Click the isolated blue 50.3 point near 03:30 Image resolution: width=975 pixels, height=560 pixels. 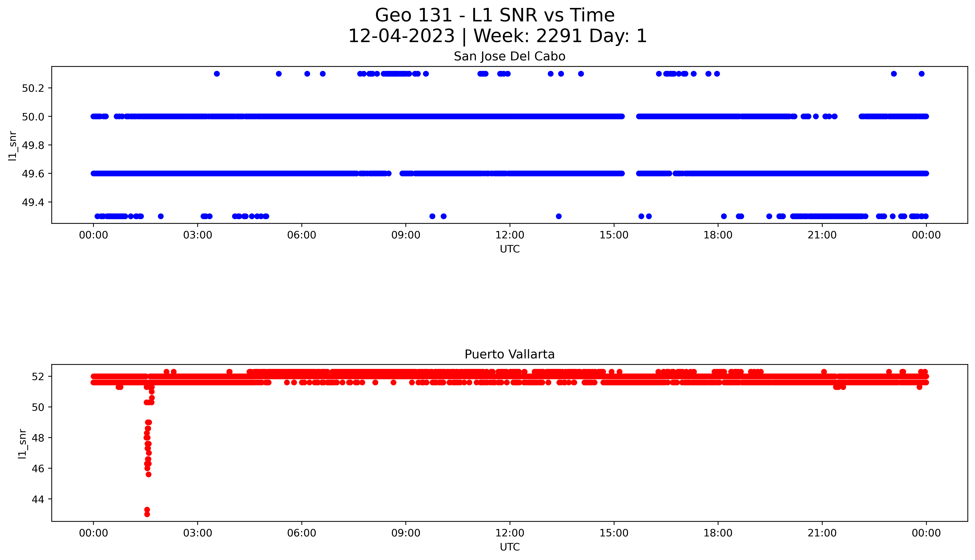(217, 74)
